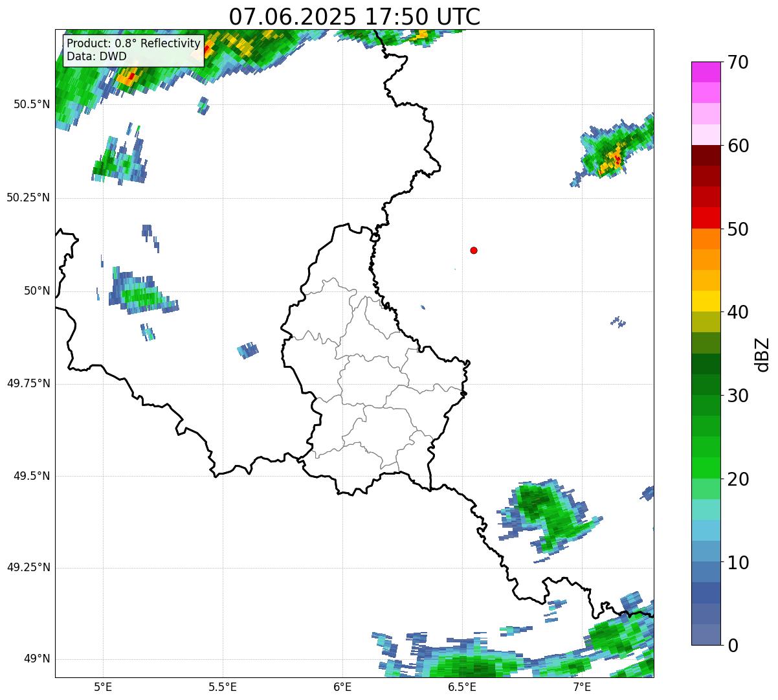Click the light cyan swatch between 10 and 20 dBZ
Viewport: 778px width, 700px height.
pyautogui.click(x=706, y=510)
